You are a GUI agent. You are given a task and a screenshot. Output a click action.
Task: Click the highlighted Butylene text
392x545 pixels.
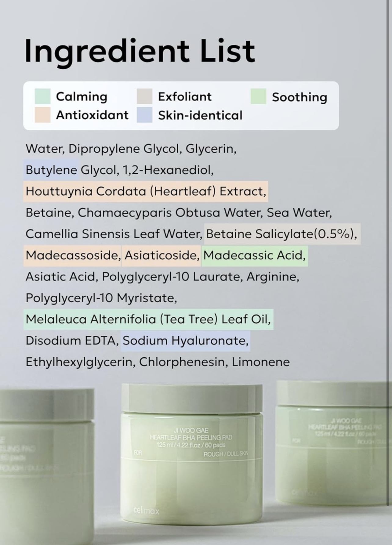coord(51,170)
